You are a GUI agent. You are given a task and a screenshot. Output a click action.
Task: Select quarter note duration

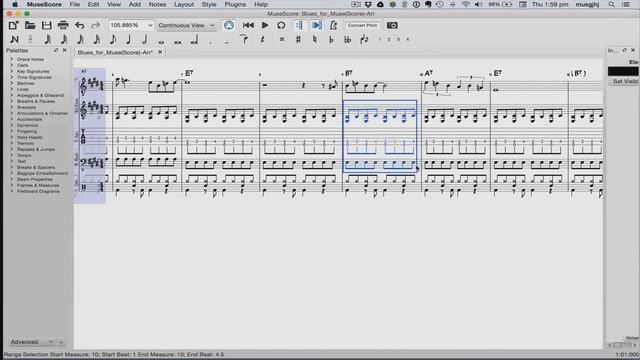(129, 40)
